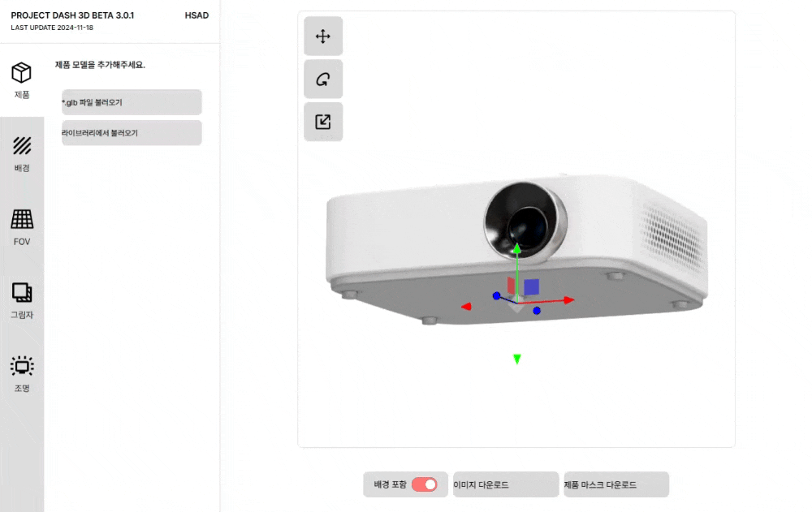Open the 그림자 shadow panel icon
Screen dimensions: 812x512
pos(22,292)
